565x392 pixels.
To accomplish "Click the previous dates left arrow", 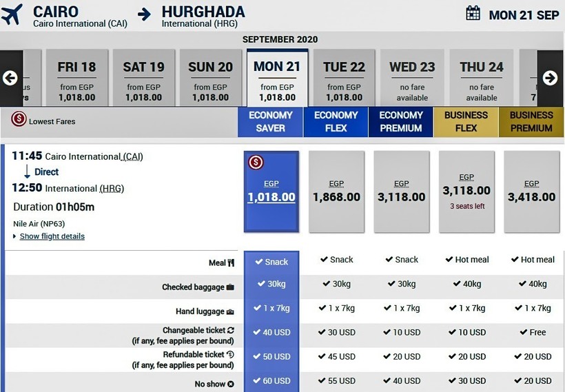I will [10, 78].
